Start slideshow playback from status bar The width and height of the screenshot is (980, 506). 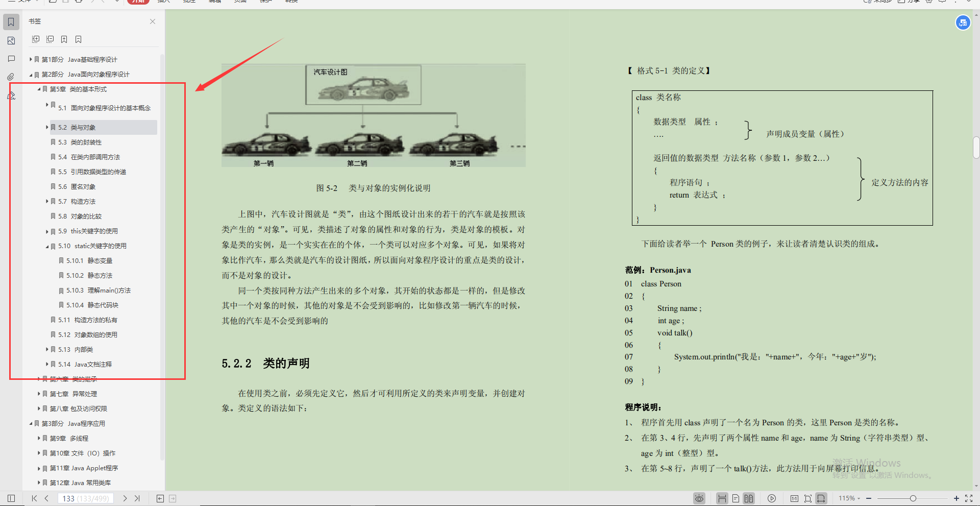(772, 498)
